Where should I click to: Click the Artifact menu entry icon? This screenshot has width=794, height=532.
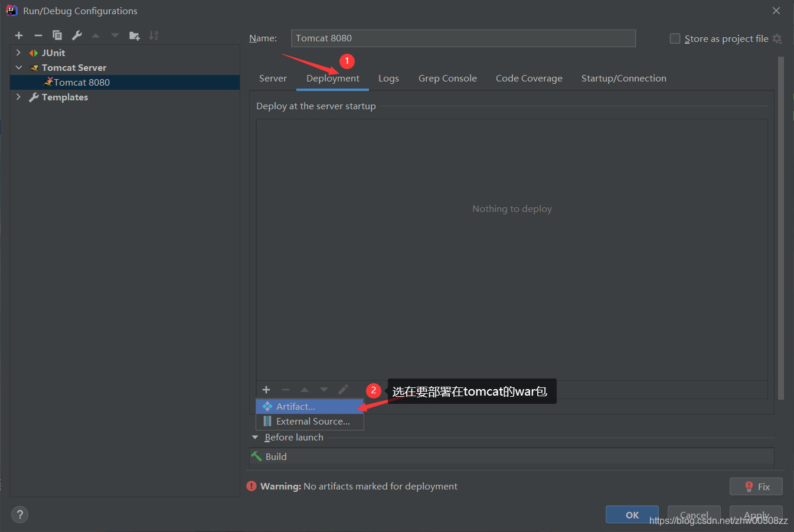coord(267,406)
